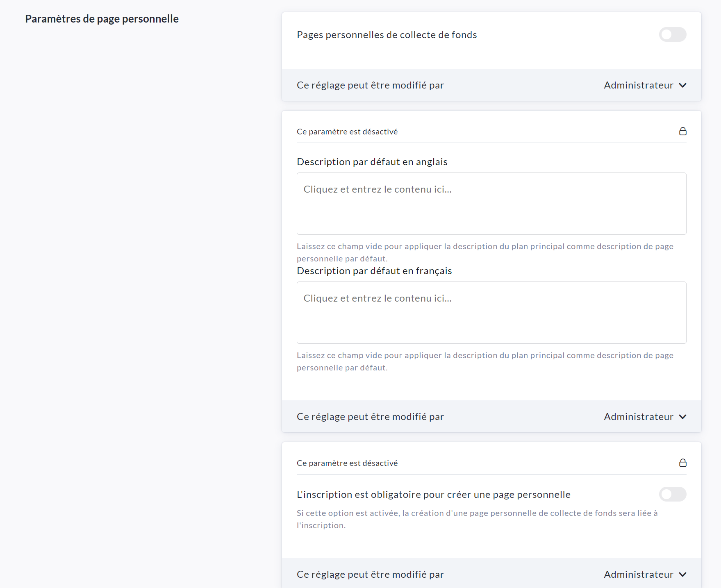Viewport: 721px width, 588px height.
Task: Click the 'Description par défaut en anglais' label
Action: point(372,162)
